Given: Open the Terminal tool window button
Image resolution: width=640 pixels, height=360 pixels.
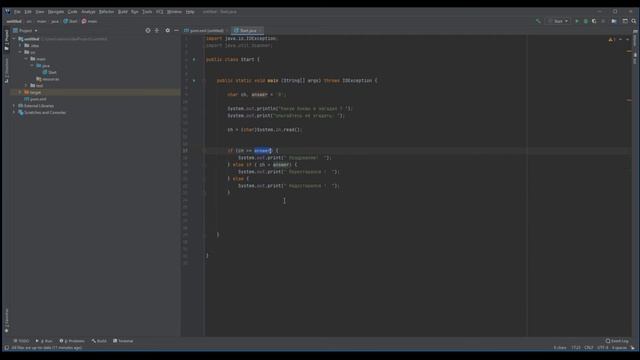Looking at the screenshot, I should click(x=123, y=341).
